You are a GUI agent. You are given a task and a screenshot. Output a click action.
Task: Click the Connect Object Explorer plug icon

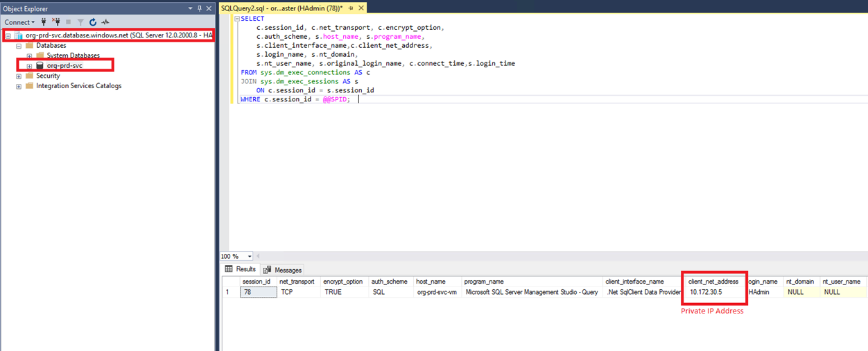pyautogui.click(x=44, y=22)
